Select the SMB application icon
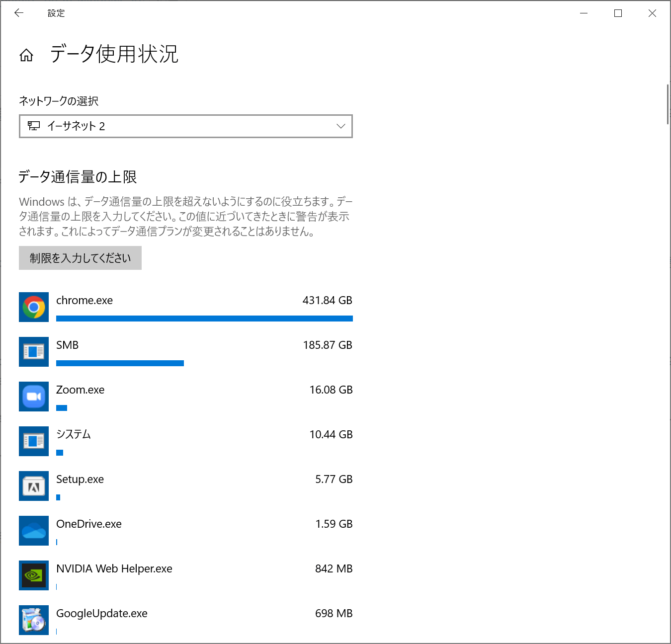 pos(33,352)
